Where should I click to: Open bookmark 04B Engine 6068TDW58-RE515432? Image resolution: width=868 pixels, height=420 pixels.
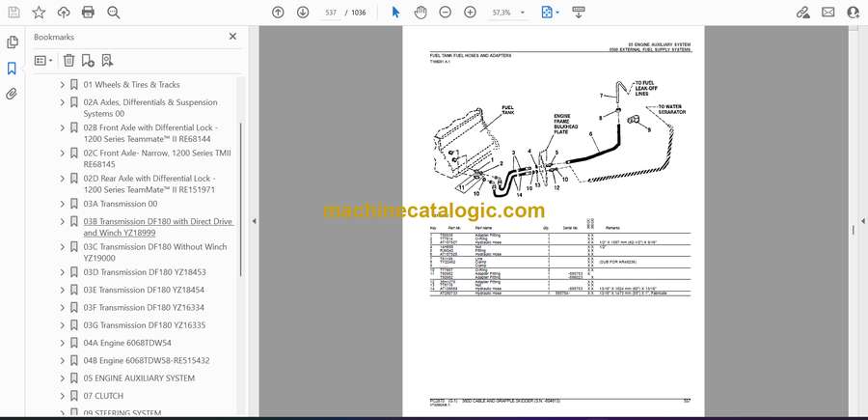click(x=147, y=361)
